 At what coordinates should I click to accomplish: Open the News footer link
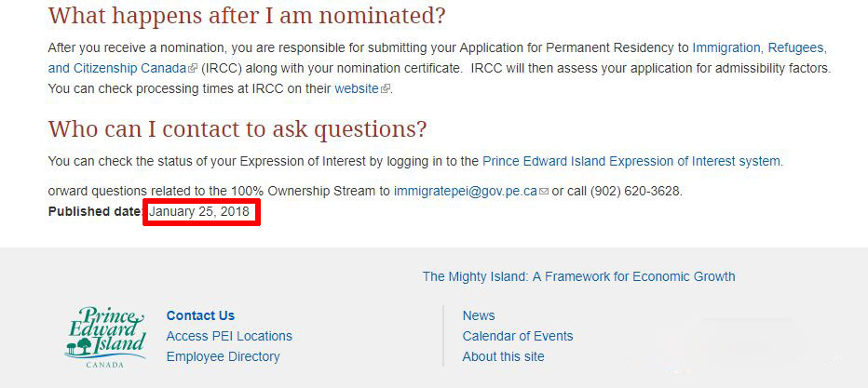coord(479,315)
